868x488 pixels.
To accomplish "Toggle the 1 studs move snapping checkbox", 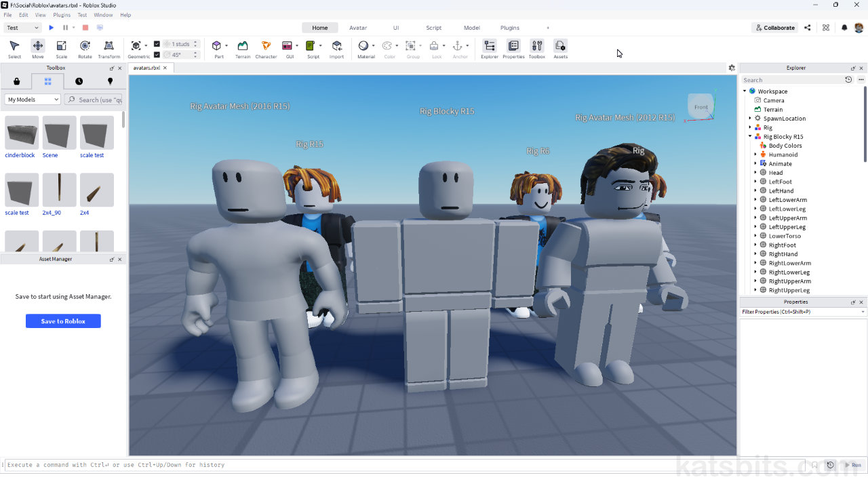I will point(157,44).
